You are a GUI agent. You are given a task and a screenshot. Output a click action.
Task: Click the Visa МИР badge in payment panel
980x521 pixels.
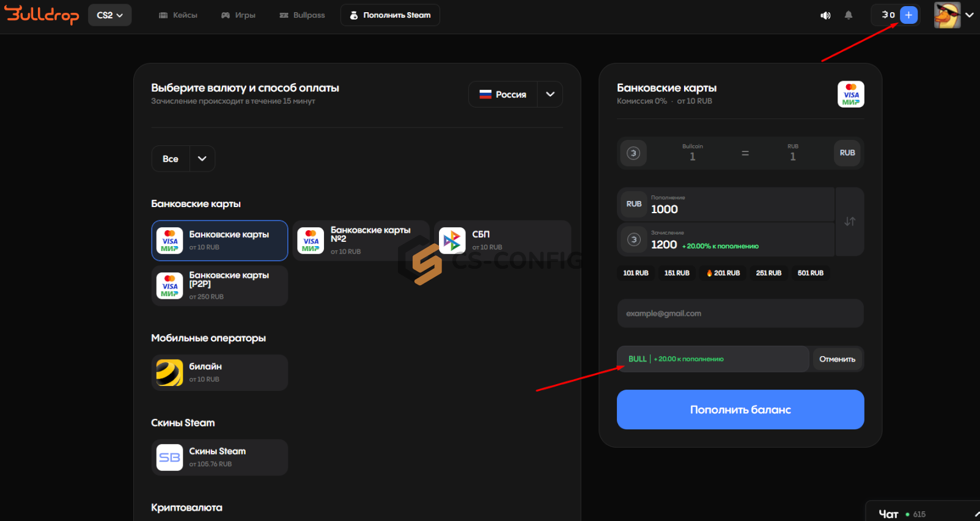[851, 95]
